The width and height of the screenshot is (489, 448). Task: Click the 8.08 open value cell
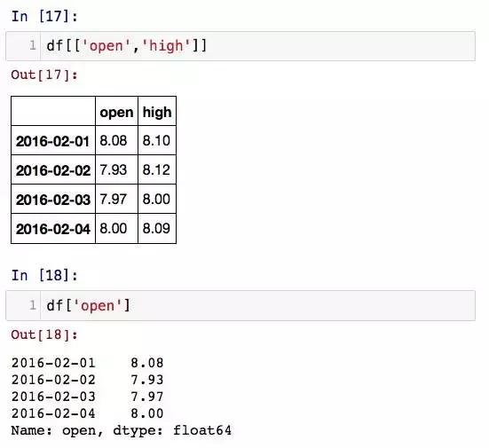pos(116,140)
